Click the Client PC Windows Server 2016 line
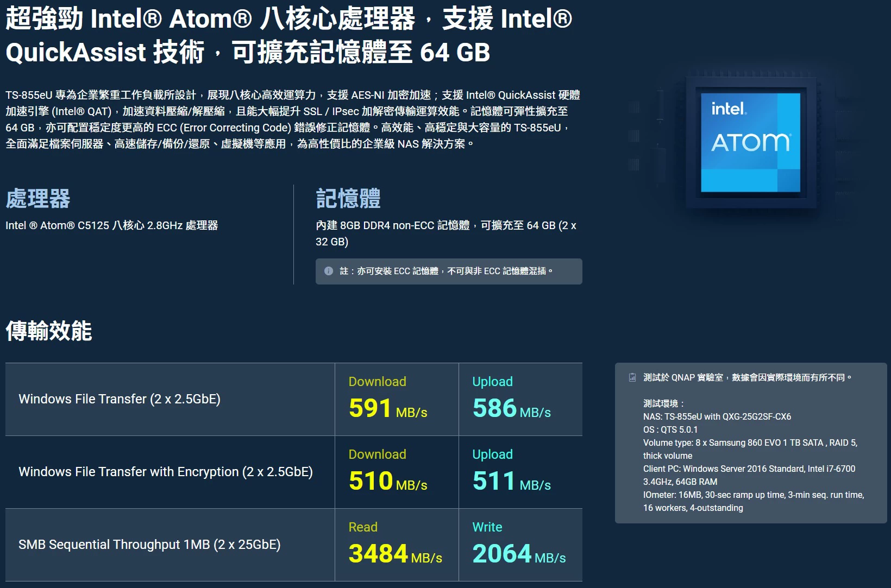 tap(749, 475)
